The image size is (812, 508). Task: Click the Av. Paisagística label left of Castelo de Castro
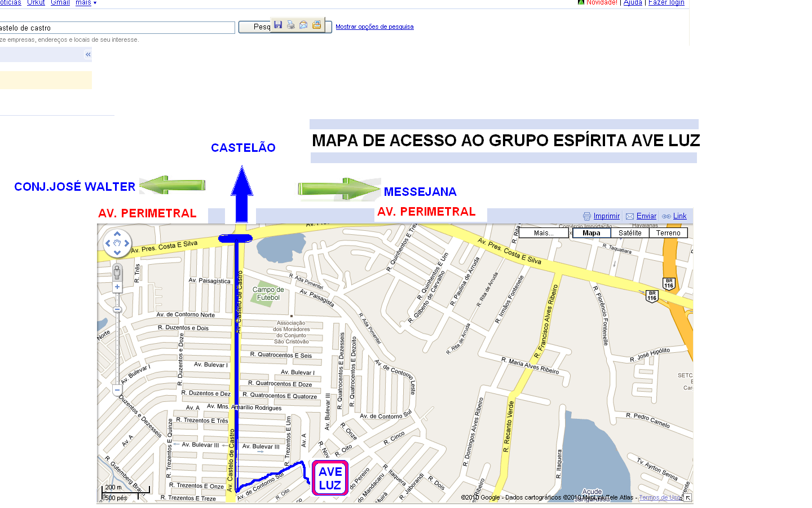click(x=209, y=281)
